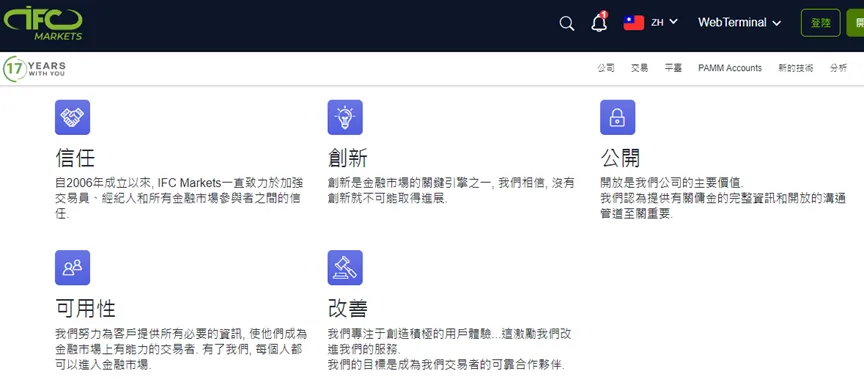The width and height of the screenshot is (864, 385).
Task: Click the paragraph starting 我們認為提供有關傭金
Action: pos(723,206)
